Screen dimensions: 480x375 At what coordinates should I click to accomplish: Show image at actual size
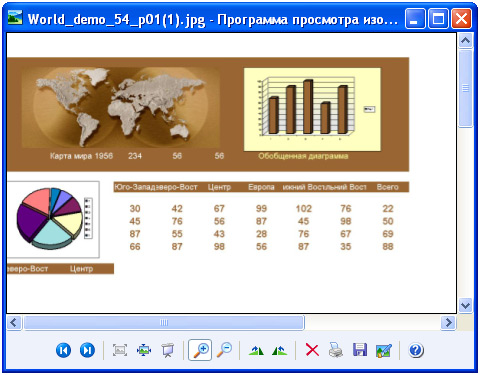coord(144,350)
